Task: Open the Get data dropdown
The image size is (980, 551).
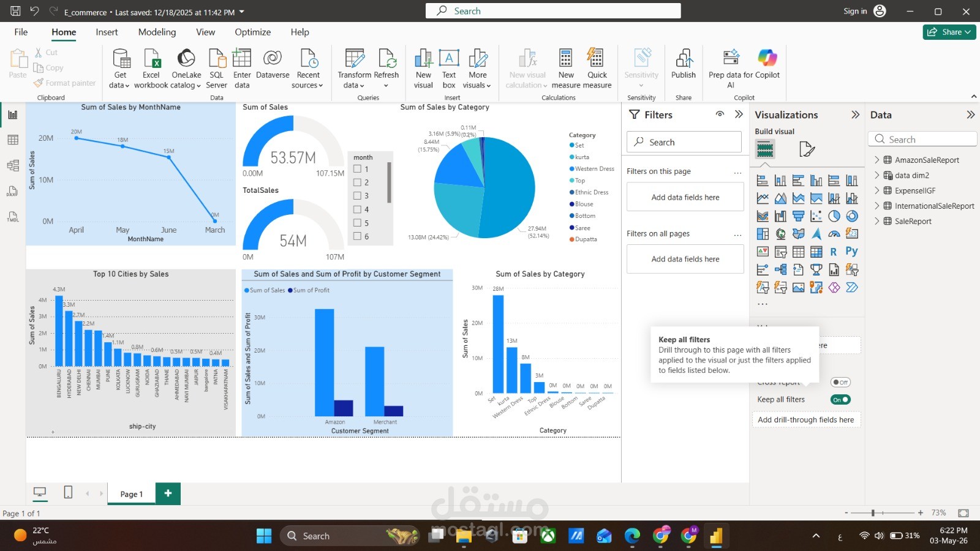Action: pyautogui.click(x=120, y=80)
